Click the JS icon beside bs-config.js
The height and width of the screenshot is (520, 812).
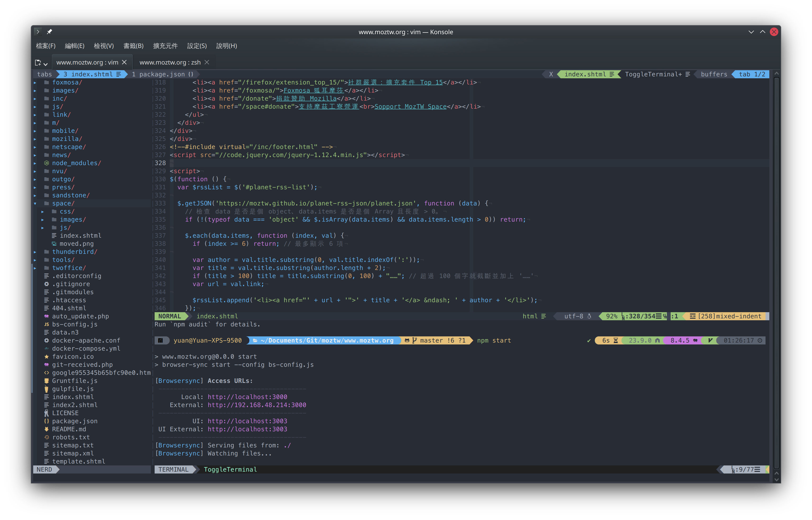[46, 325]
